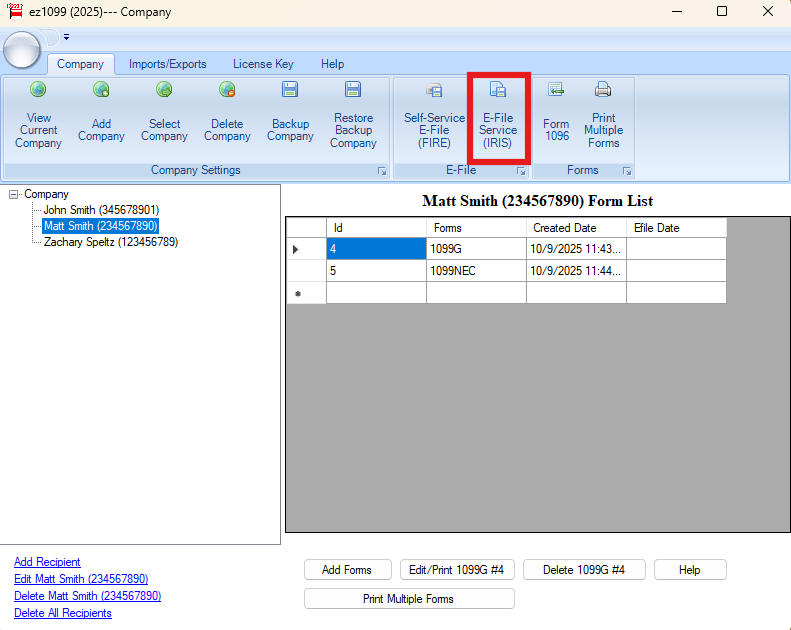The width and height of the screenshot is (791, 630).
Task: Open Form 1096 from the ribbon
Action: (x=556, y=90)
